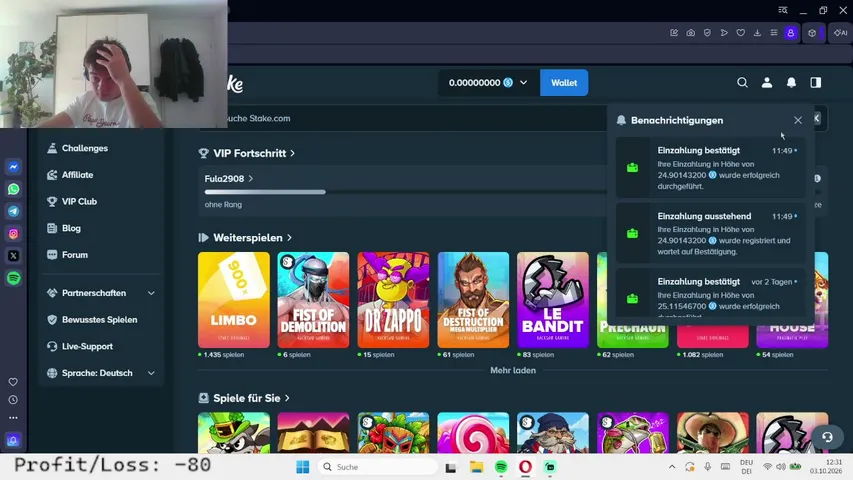853x480 pixels.
Task: Open the Windows Start button
Action: point(303,467)
